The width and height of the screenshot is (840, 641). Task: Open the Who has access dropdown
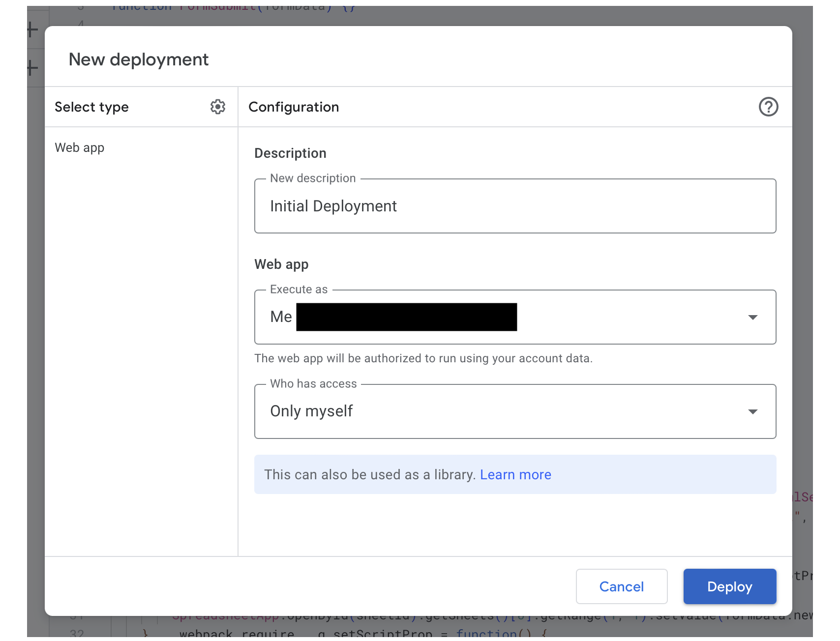point(515,411)
